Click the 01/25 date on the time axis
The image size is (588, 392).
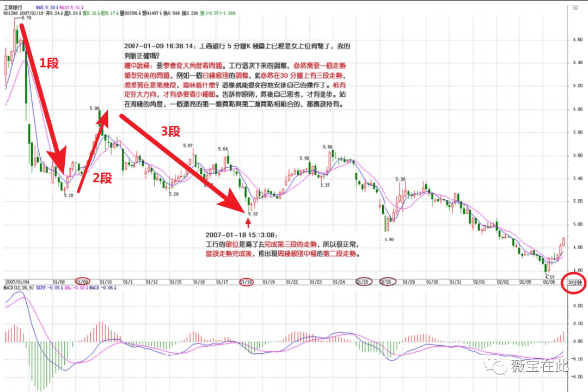pos(363,281)
